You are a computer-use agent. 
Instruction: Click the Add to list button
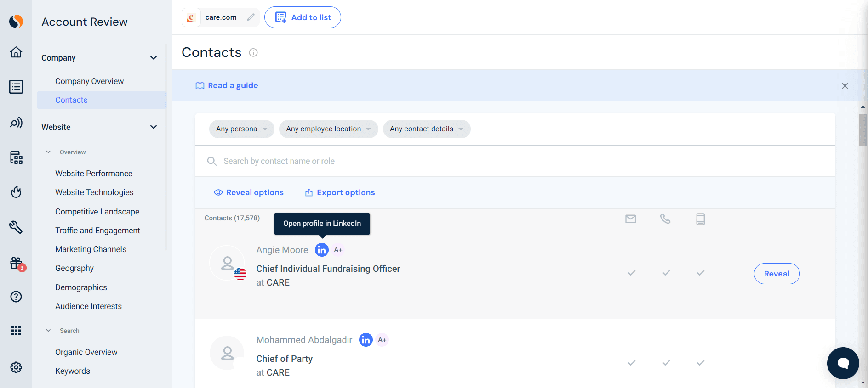tap(303, 17)
